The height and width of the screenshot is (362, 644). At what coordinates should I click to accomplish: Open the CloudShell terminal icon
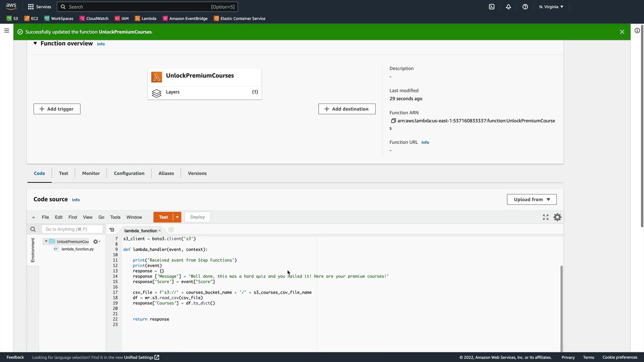[x=492, y=7]
